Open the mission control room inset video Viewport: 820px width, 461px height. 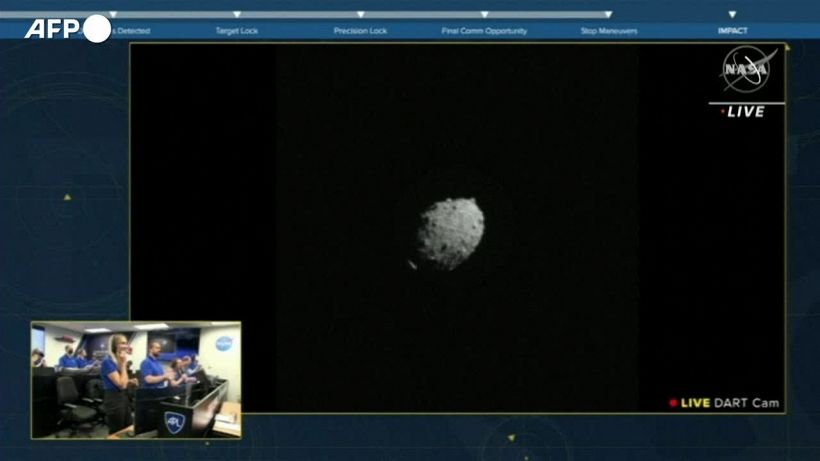136,379
